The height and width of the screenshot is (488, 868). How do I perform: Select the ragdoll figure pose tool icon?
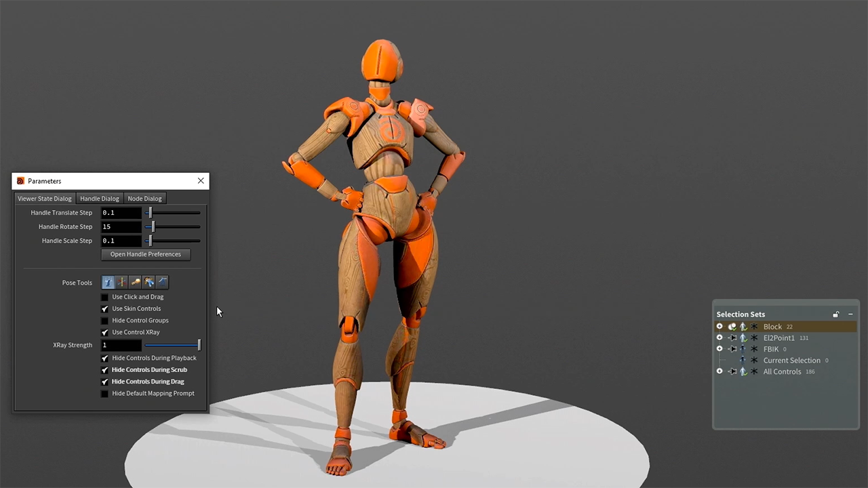(x=149, y=283)
